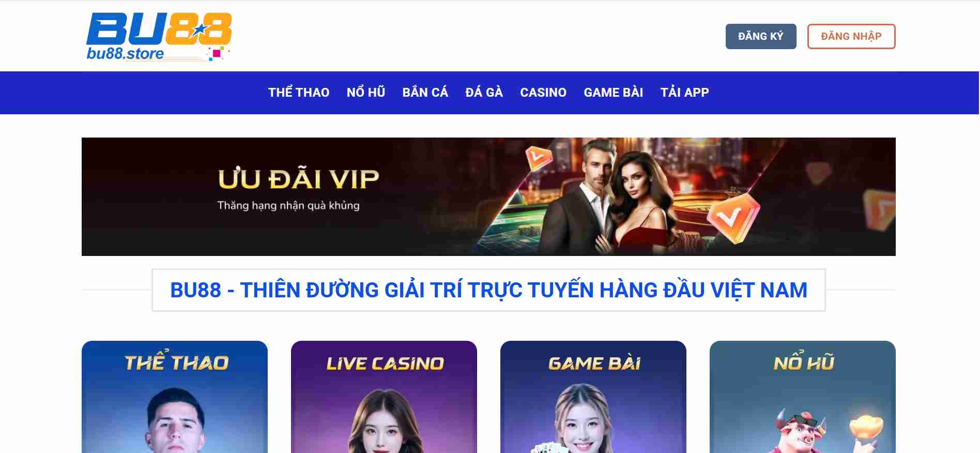Click the bull mascot in the NỔ HŨ card

(800, 431)
